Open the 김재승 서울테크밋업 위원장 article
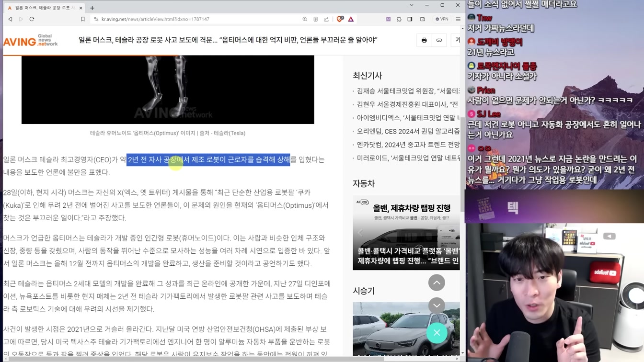644x362 pixels. [x=408, y=90]
